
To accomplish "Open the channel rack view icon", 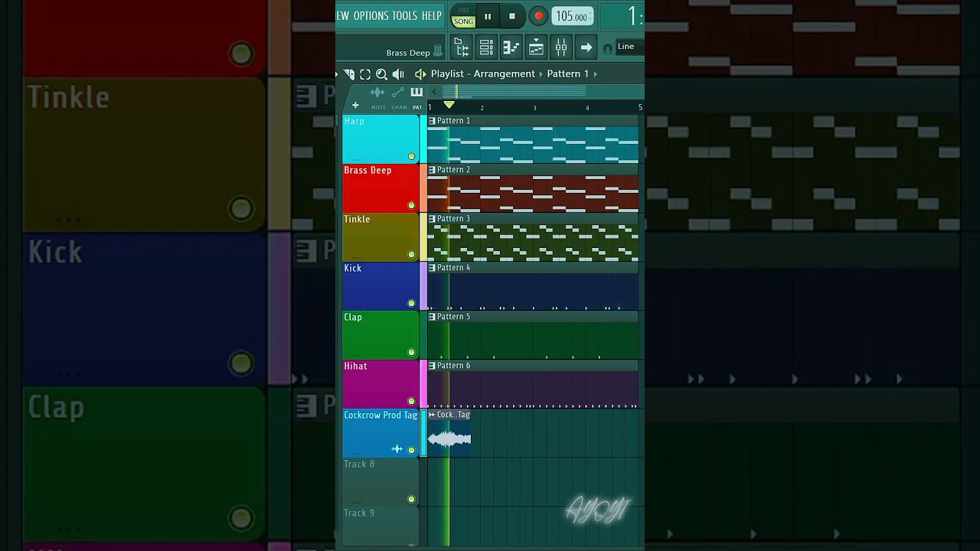I will [x=486, y=47].
